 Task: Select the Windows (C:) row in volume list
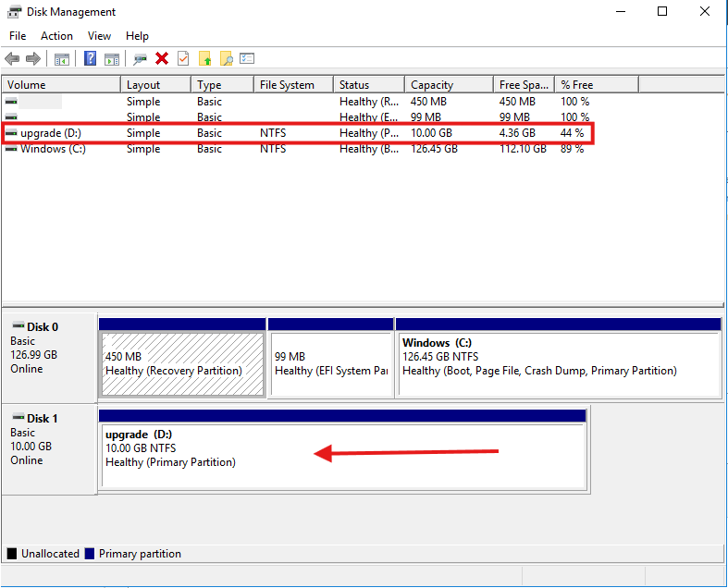click(53, 149)
